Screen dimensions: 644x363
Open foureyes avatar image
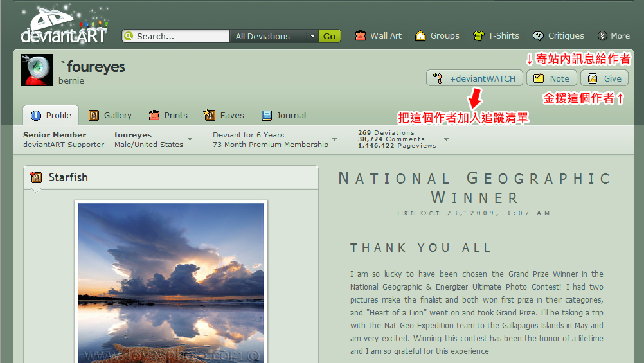pyautogui.click(x=37, y=70)
